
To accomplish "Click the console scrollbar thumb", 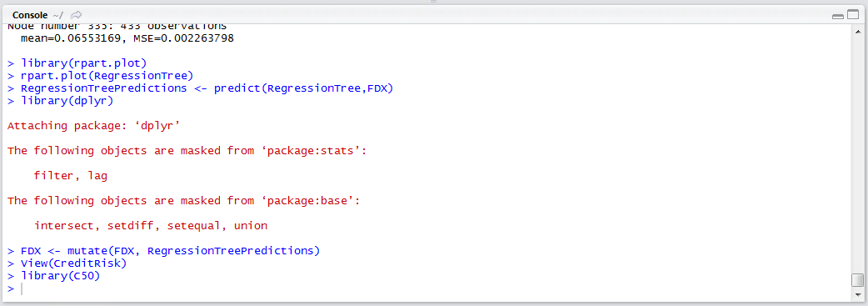I will [857, 280].
